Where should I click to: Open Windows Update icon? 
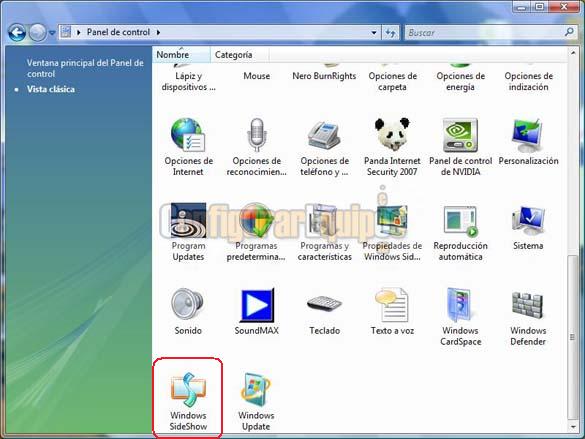click(x=256, y=390)
